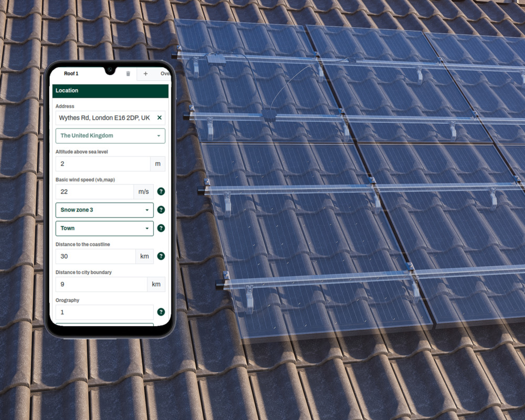Edit the Altitude above sea level field

pos(103,164)
